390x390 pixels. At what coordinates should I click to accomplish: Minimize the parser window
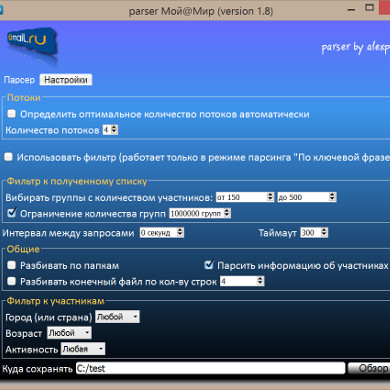coord(351,9)
